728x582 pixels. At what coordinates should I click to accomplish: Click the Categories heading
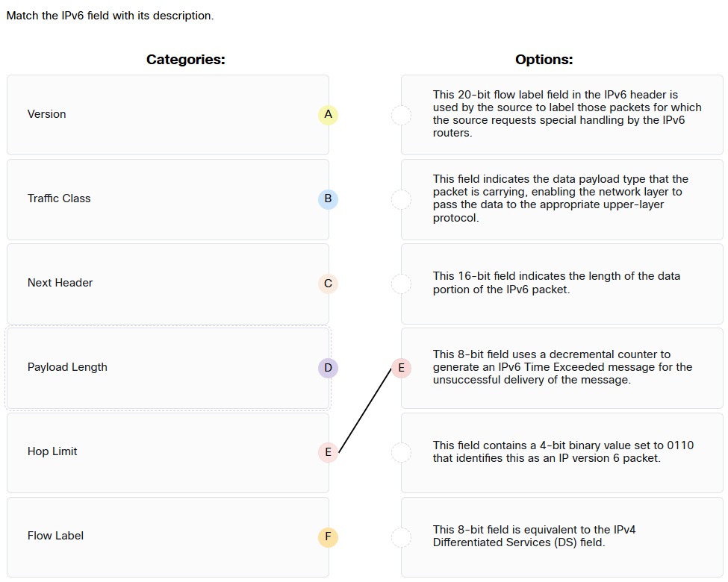click(x=185, y=59)
